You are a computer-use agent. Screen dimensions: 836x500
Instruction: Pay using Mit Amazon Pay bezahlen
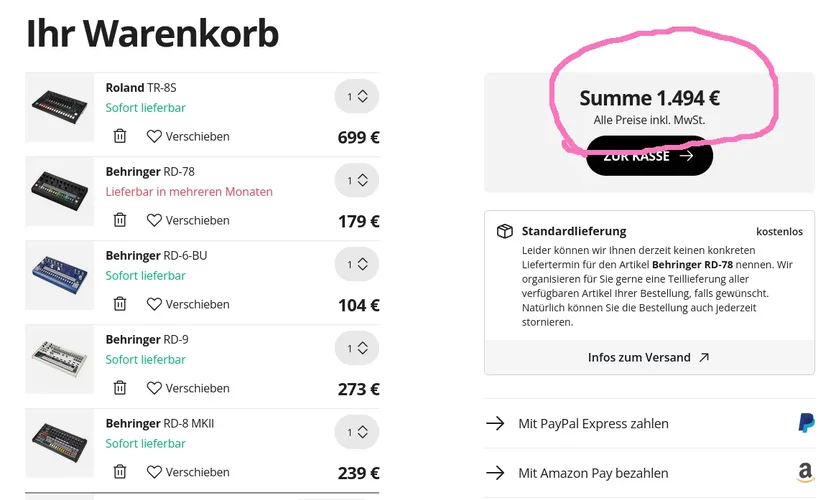[x=593, y=473]
